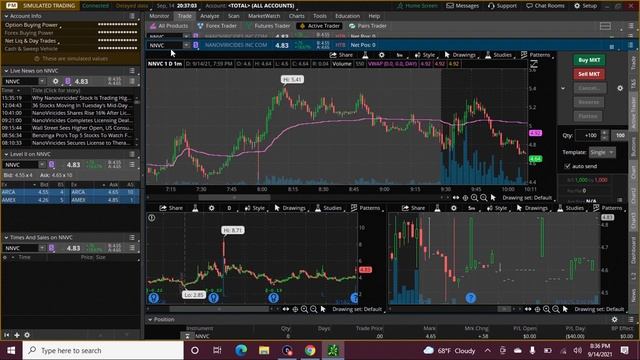Open Chat Rooms in the top bar
Viewport: 640px width, 360px height.
(x=545, y=6)
